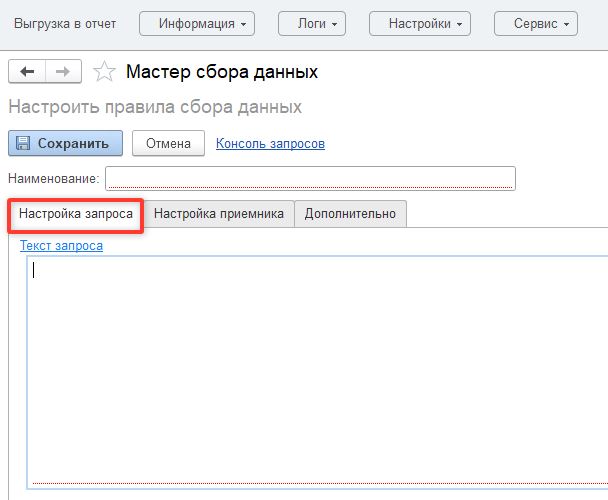This screenshot has width=608, height=500.
Task: Select the Дополнительно tab
Action: pyautogui.click(x=350, y=214)
